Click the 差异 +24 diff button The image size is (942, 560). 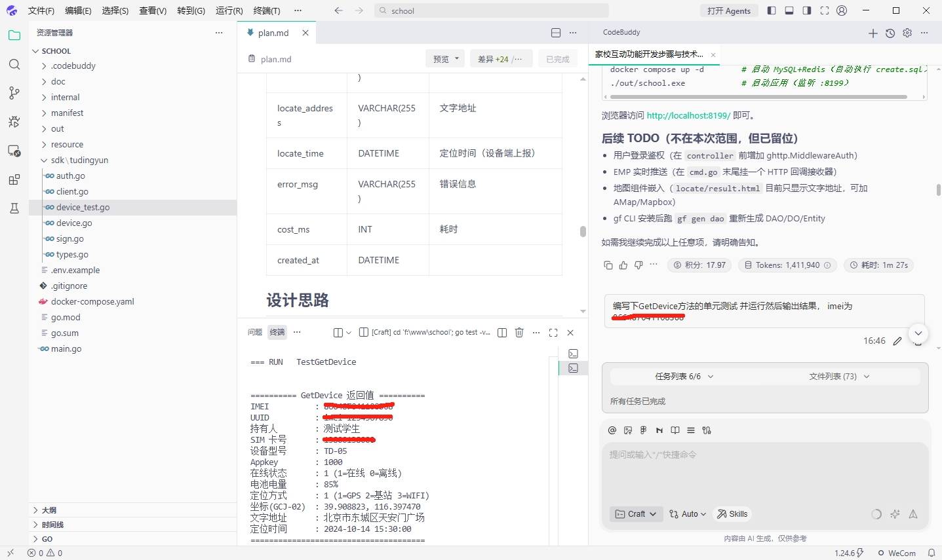(x=500, y=59)
